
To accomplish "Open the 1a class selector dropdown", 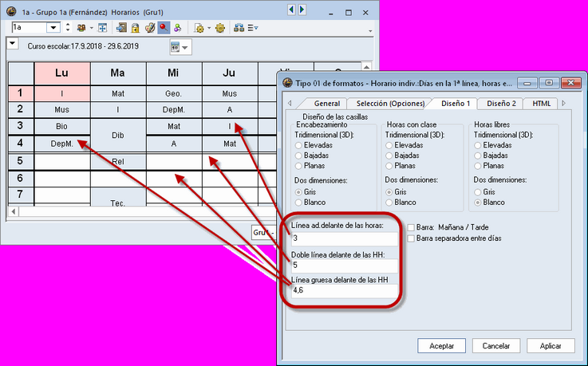I will tap(53, 28).
